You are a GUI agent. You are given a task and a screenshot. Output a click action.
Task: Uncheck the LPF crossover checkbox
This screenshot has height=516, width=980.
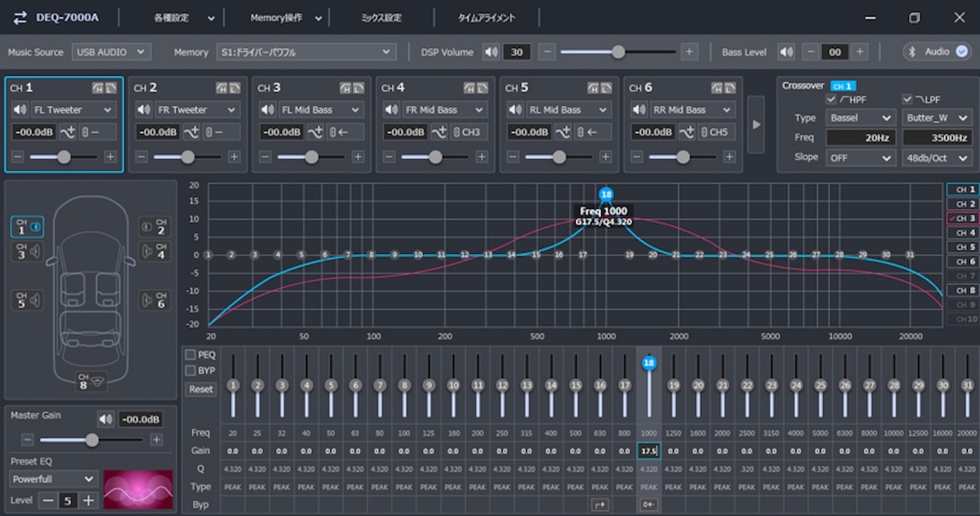tap(906, 99)
